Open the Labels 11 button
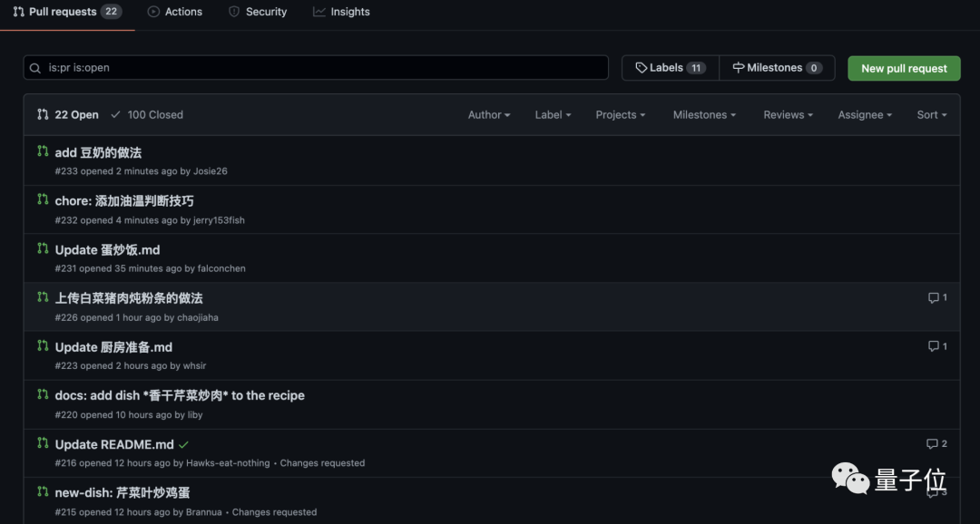Viewport: 980px width, 524px height. pyautogui.click(x=671, y=68)
